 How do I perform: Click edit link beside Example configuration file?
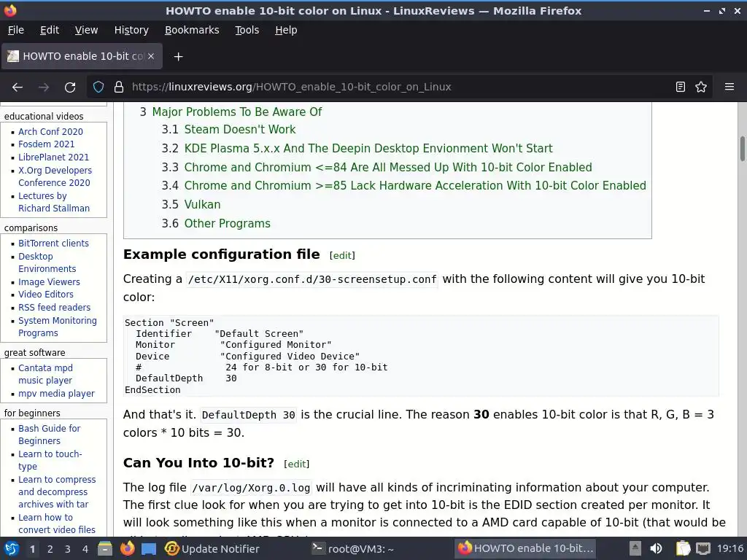tap(342, 256)
